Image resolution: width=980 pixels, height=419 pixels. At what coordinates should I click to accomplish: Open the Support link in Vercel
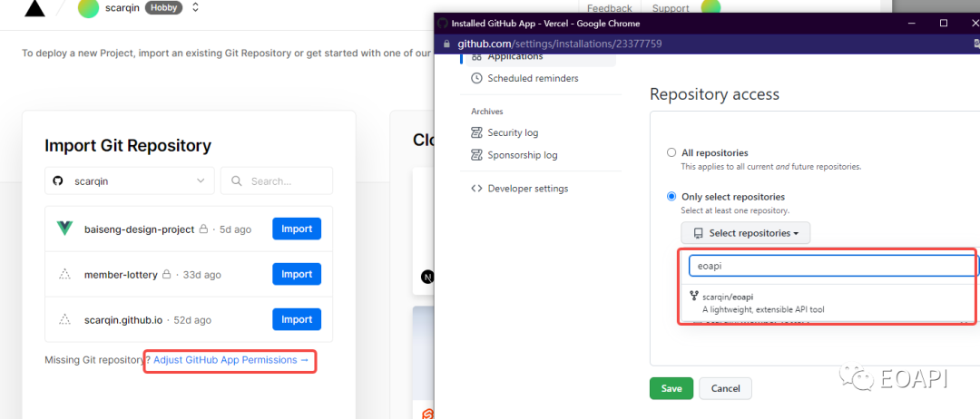click(x=670, y=8)
